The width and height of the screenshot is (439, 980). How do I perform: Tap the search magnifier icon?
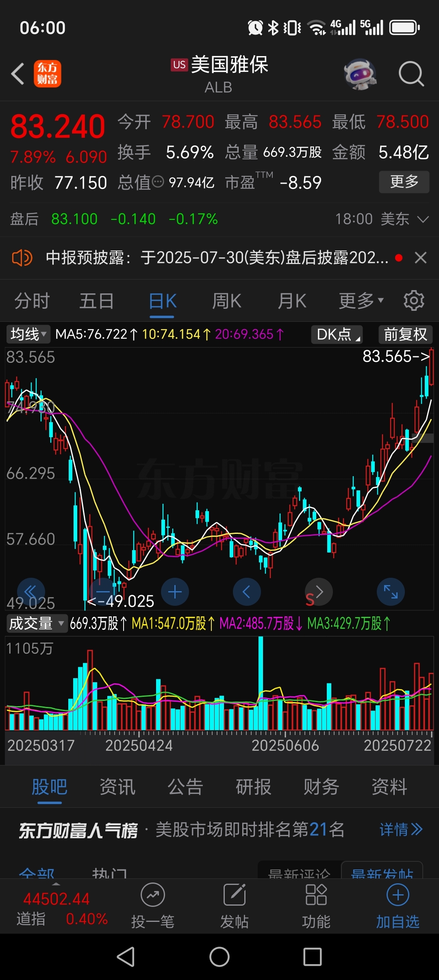(x=411, y=74)
